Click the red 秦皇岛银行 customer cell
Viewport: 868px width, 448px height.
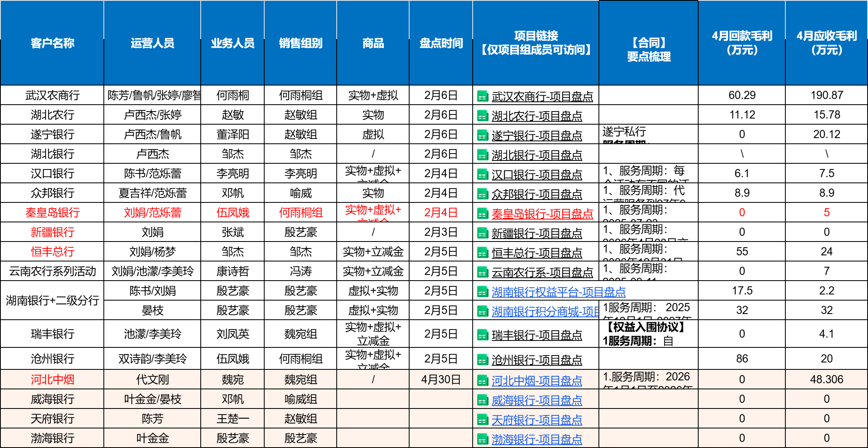(x=52, y=213)
